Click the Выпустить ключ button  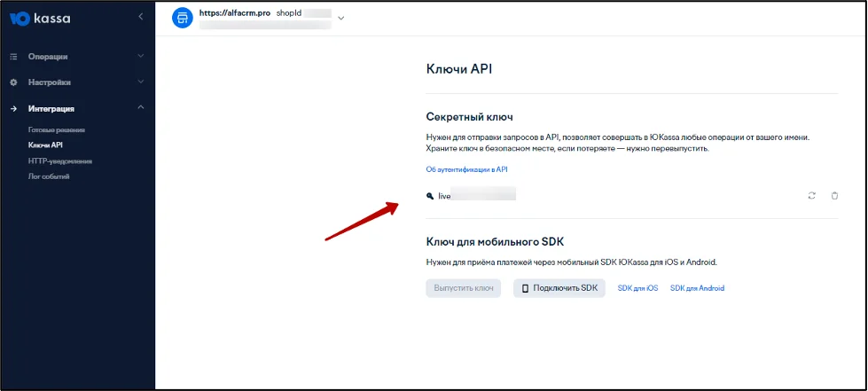[464, 288]
